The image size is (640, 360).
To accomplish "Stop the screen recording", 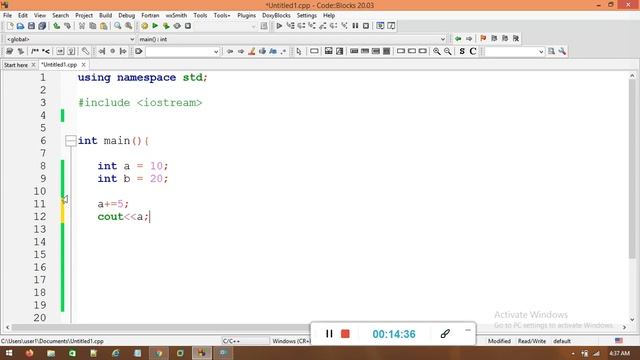I will 345,334.
